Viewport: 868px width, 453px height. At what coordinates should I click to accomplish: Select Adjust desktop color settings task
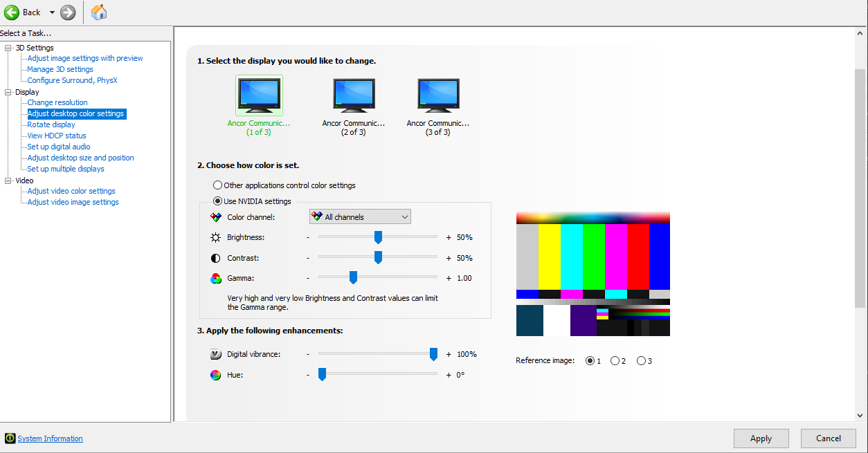tap(76, 113)
